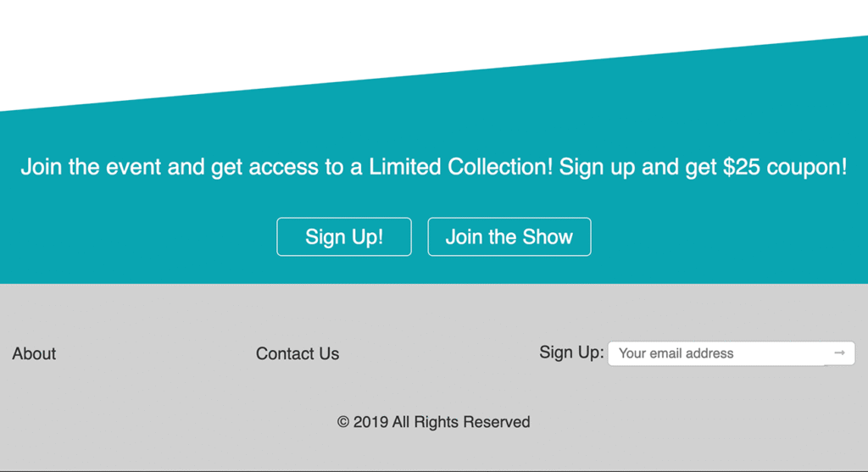This screenshot has height=472, width=868.
Task: Click the Sign Up: label in footer
Action: tap(571, 353)
